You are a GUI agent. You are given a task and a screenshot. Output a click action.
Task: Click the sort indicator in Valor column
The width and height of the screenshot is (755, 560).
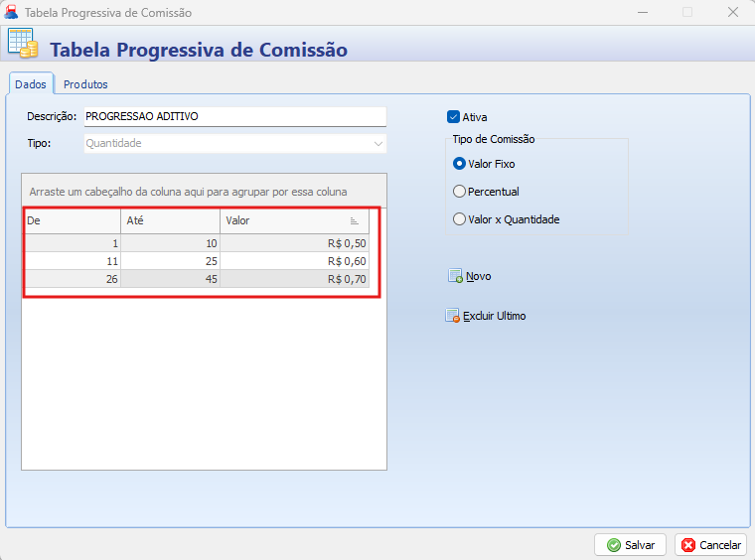coord(355,220)
